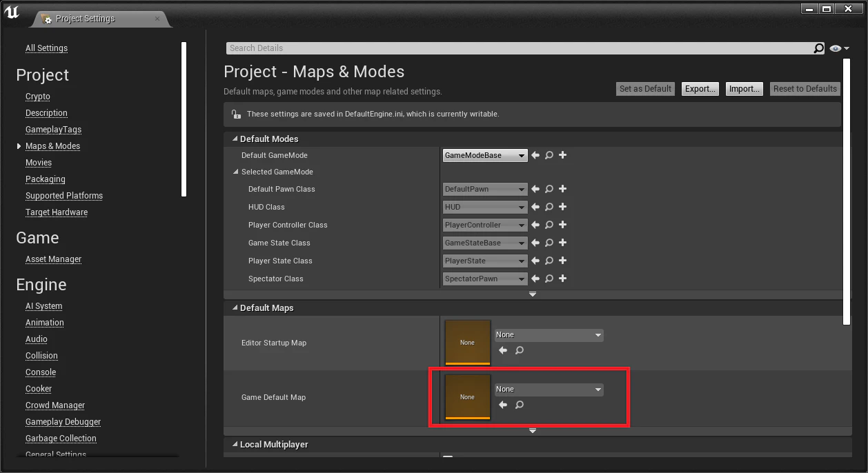This screenshot has height=473, width=868.
Task: Use selected asset for Game Default Map
Action: click(503, 405)
